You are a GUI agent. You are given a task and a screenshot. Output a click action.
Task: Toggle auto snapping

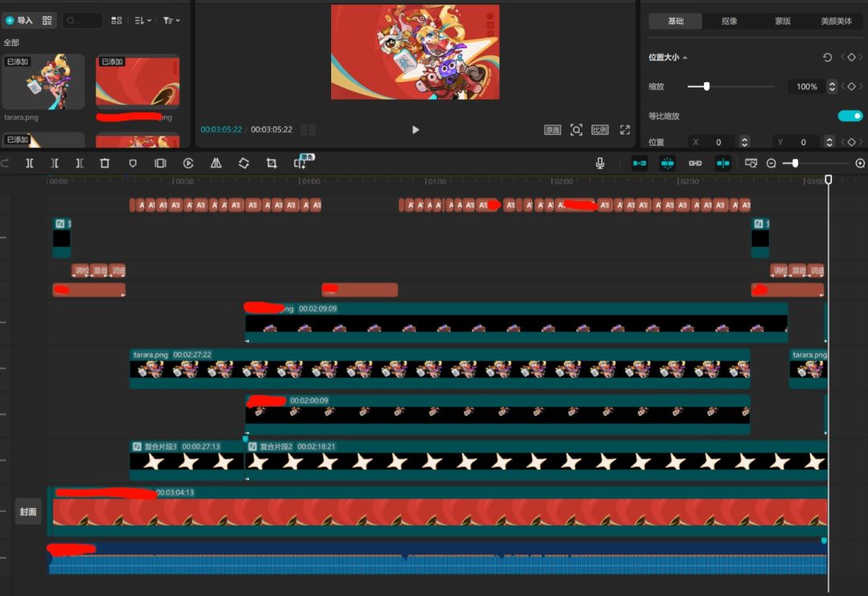[x=667, y=163]
